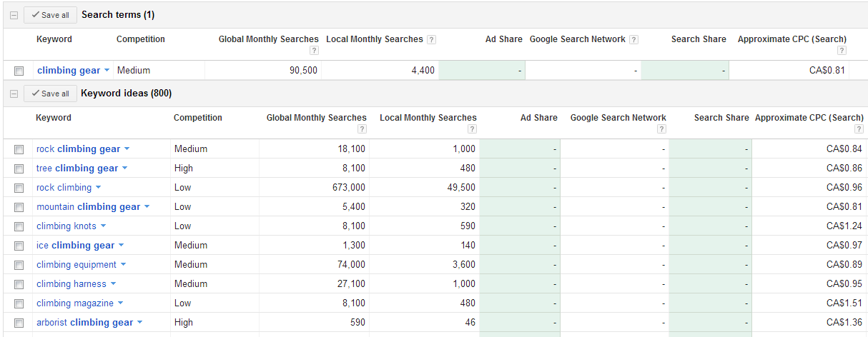Open the rock climbing gear keyword link
The width and height of the screenshot is (868, 337).
79,149
